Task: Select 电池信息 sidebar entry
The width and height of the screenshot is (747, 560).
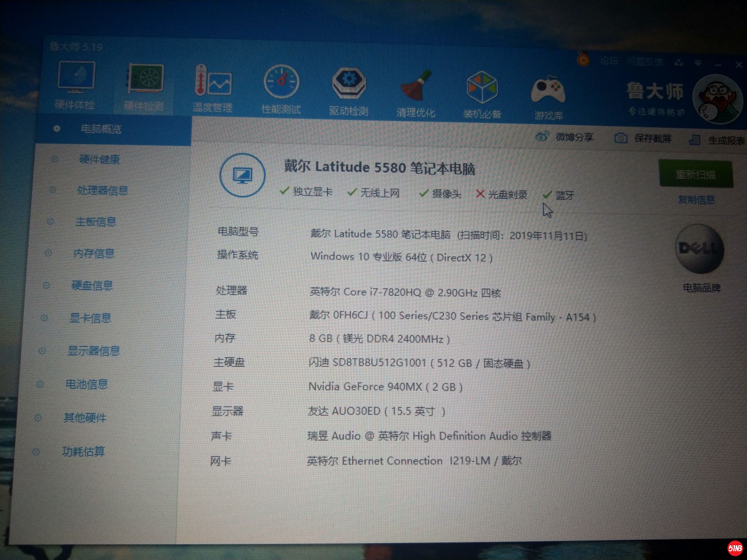Action: tap(86, 385)
